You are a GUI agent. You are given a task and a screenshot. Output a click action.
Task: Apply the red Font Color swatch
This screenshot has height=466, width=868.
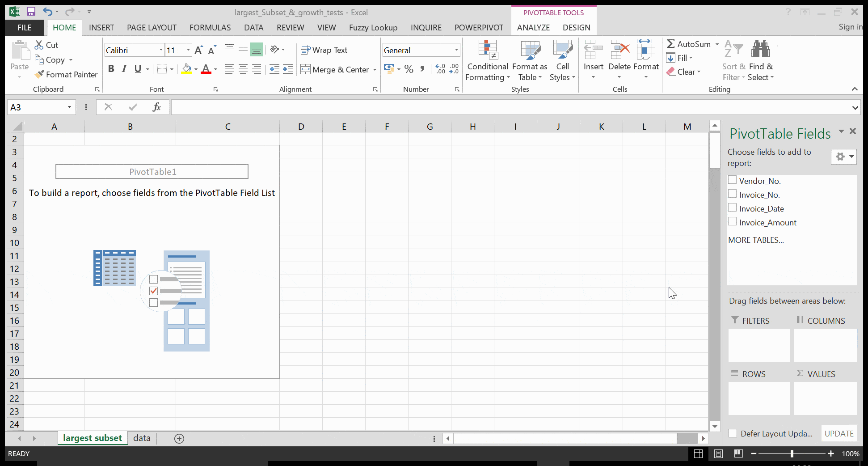click(x=206, y=69)
